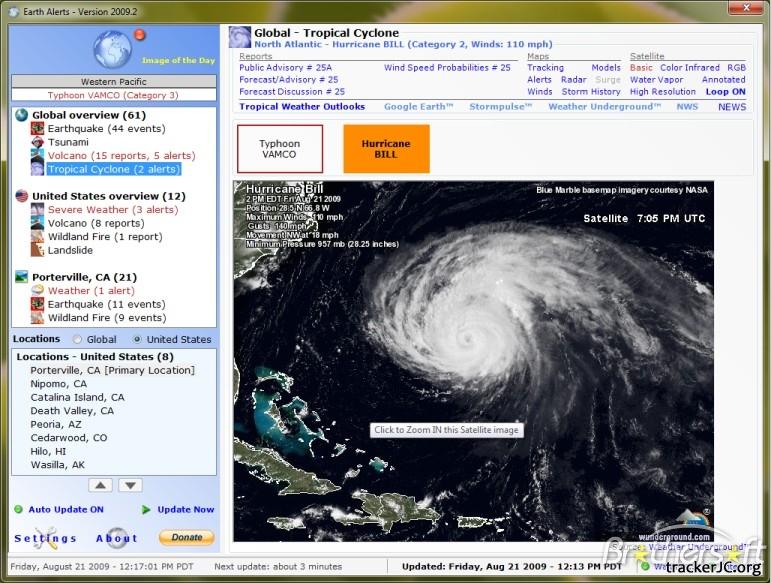Click the Global overview globe icon
The height and width of the screenshot is (583, 771).
pos(22,115)
